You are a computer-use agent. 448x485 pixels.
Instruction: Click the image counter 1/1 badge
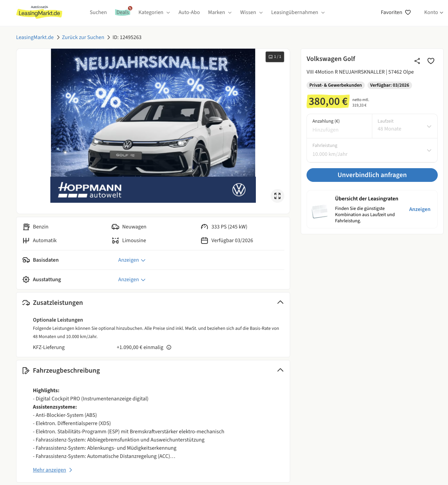click(x=275, y=57)
